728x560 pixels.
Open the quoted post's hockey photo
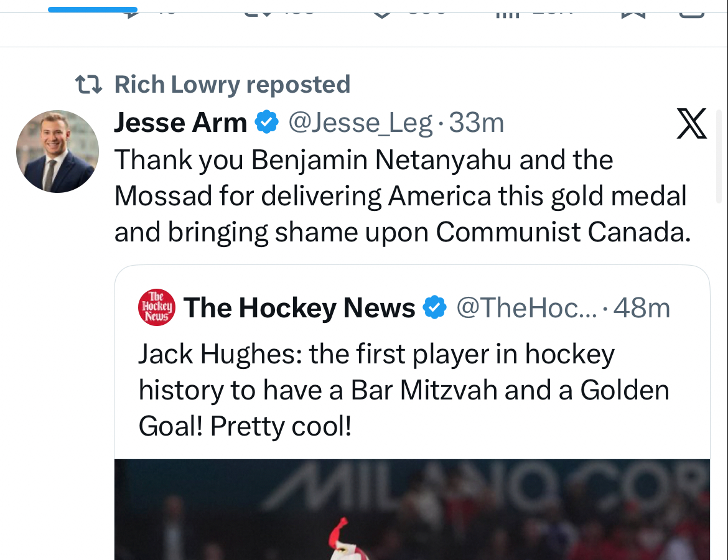[x=412, y=510]
